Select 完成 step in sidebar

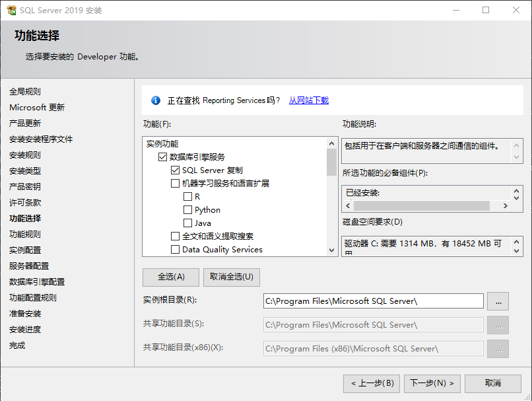(x=17, y=346)
